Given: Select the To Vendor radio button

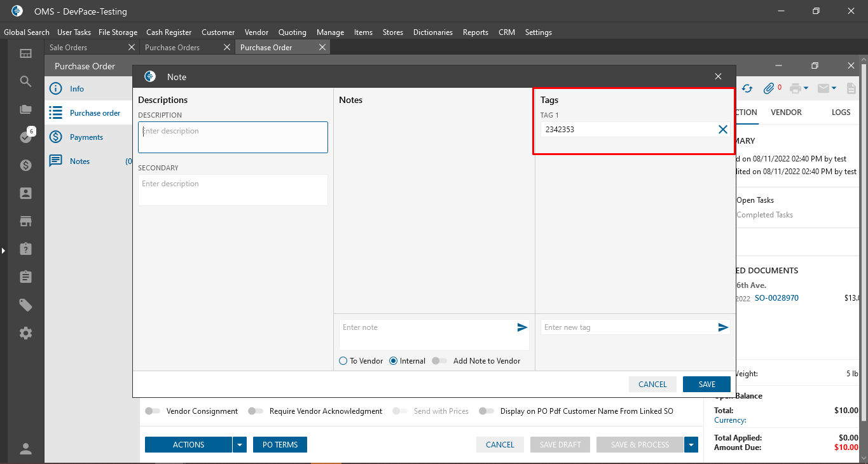Looking at the screenshot, I should (x=343, y=361).
